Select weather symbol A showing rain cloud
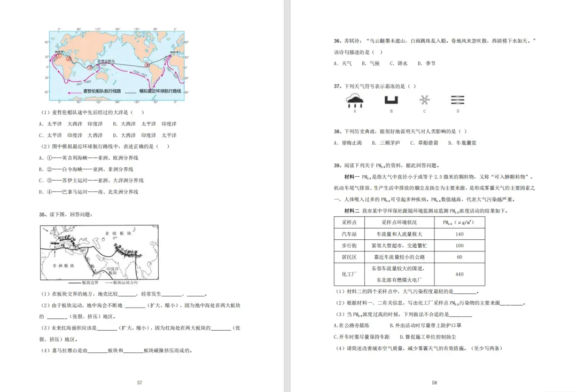This screenshot has height=392, width=577. click(354, 100)
